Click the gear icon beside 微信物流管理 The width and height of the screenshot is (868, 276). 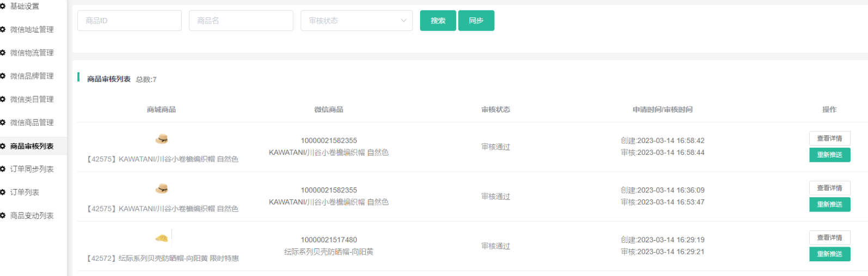(x=3, y=53)
